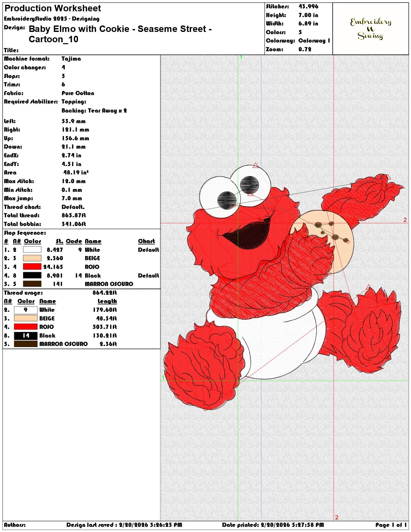Click the Date printed timestamp
Screen dimensions: 411x532
coord(273,525)
